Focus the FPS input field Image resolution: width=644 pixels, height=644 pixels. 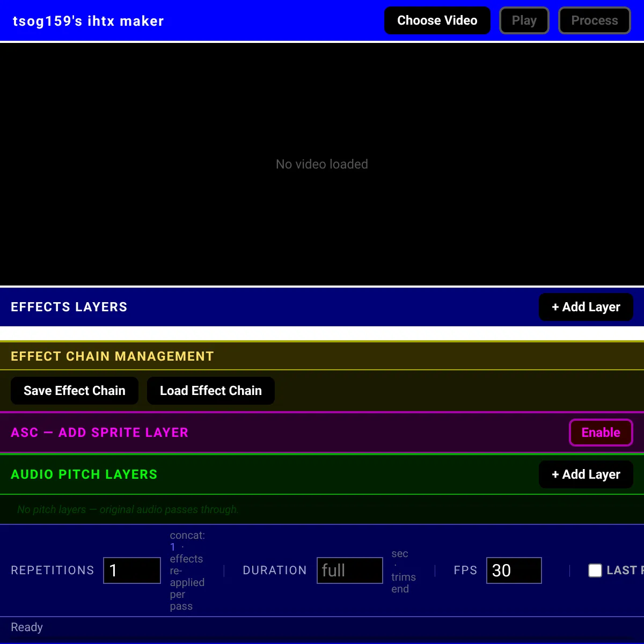click(514, 570)
